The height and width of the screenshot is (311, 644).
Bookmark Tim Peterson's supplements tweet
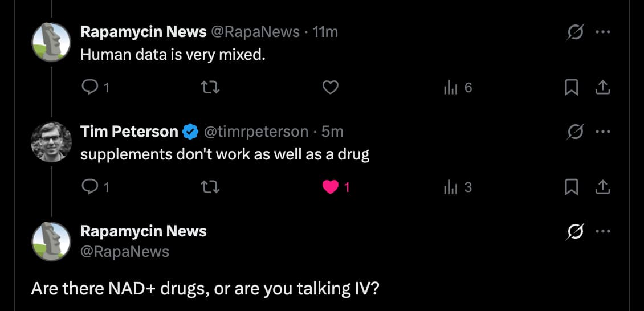pyautogui.click(x=572, y=187)
